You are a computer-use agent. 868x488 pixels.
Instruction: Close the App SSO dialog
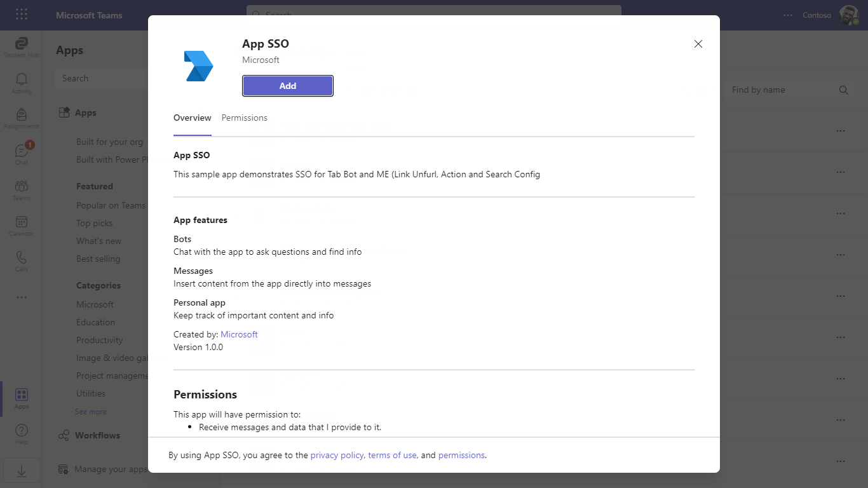698,44
